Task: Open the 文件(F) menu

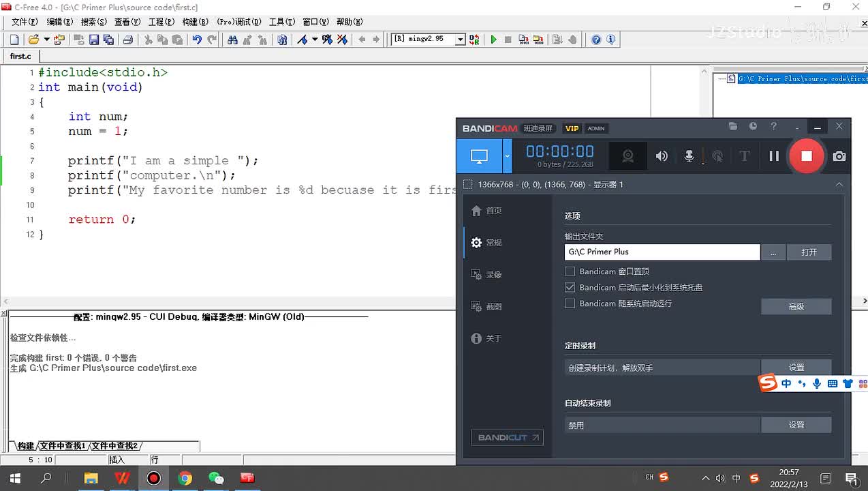Action: pos(25,22)
